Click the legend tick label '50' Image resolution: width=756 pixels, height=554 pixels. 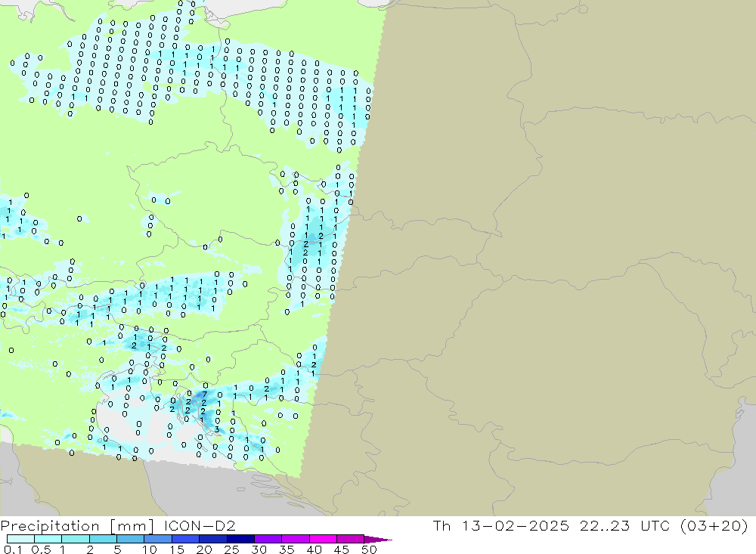point(369,549)
